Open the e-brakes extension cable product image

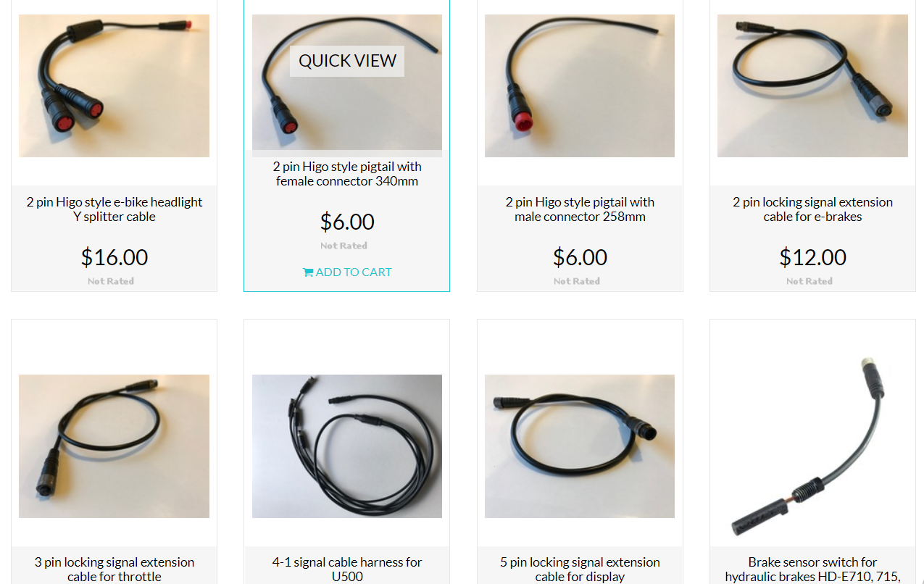click(x=812, y=85)
